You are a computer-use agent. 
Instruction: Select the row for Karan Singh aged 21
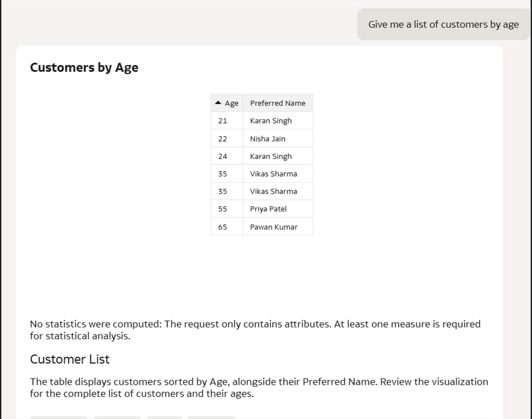(261, 121)
